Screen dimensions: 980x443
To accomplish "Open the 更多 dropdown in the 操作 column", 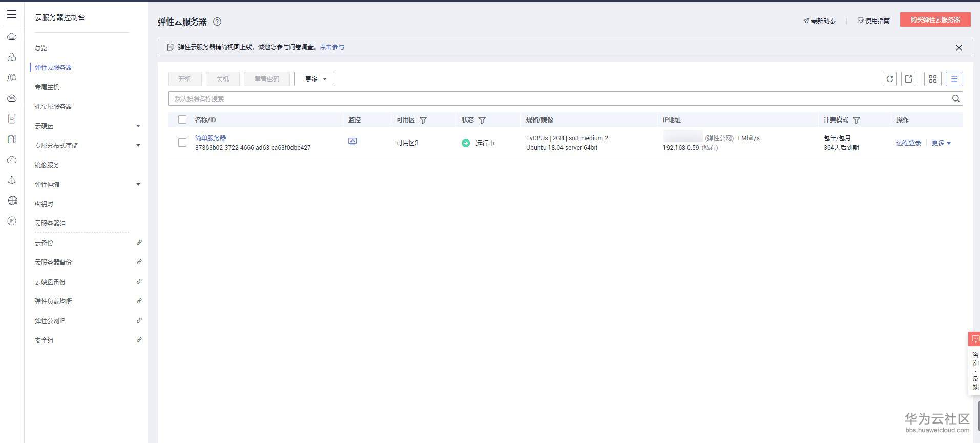I will [941, 143].
